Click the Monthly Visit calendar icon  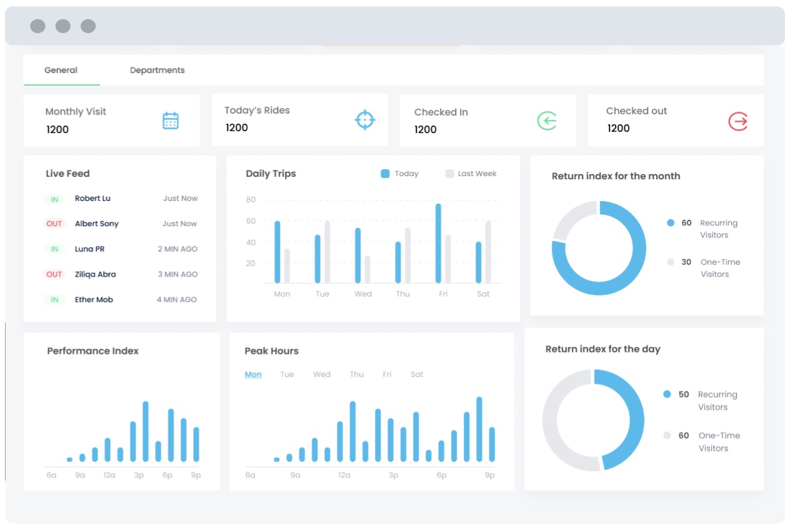[x=171, y=121]
